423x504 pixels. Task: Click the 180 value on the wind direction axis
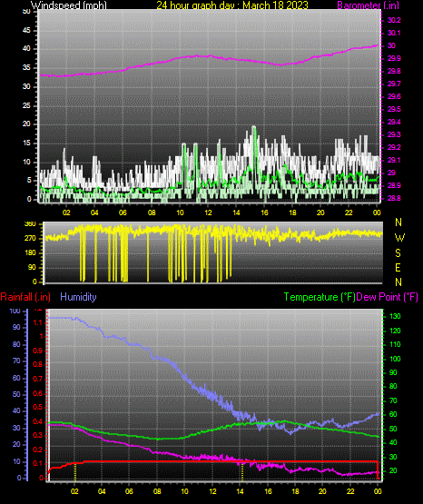click(x=31, y=253)
